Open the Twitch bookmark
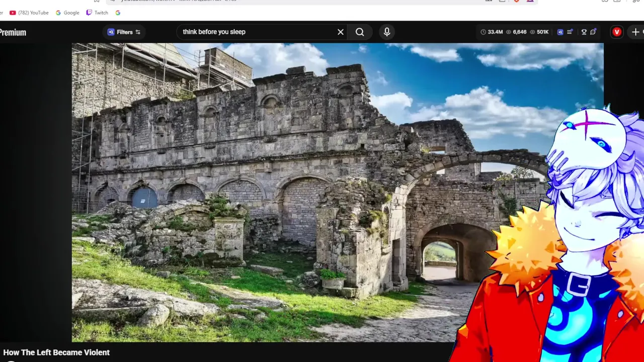 point(97,13)
